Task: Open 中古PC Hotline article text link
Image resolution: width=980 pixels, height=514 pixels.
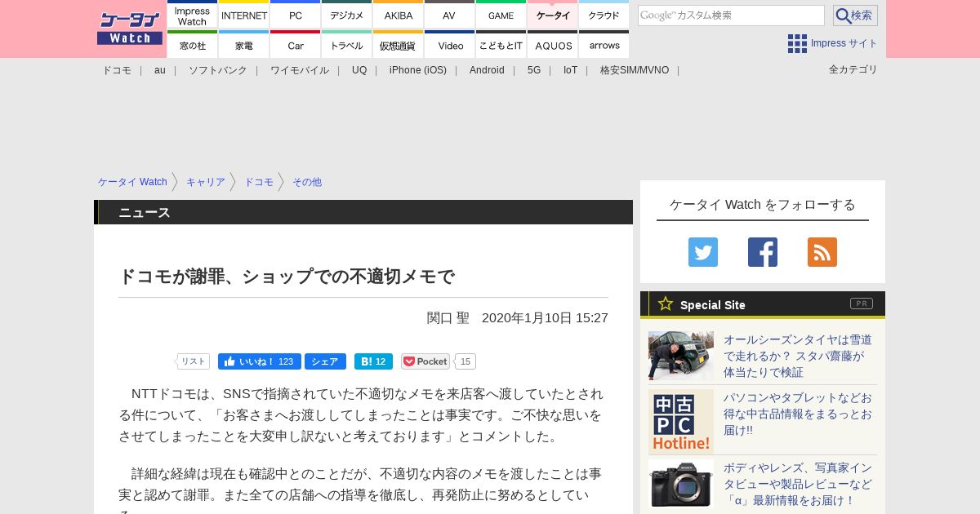Action: (798, 414)
